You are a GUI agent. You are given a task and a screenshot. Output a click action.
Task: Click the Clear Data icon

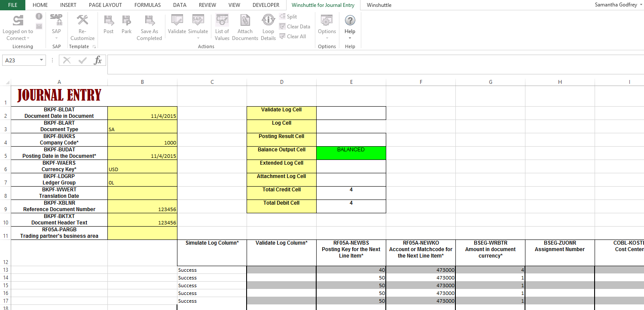point(282,26)
